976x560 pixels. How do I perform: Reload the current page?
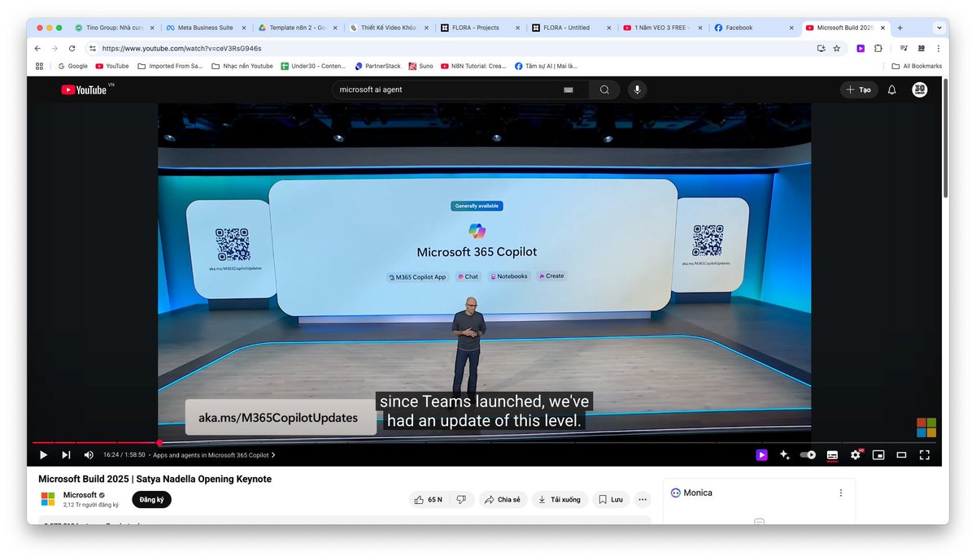(x=72, y=48)
